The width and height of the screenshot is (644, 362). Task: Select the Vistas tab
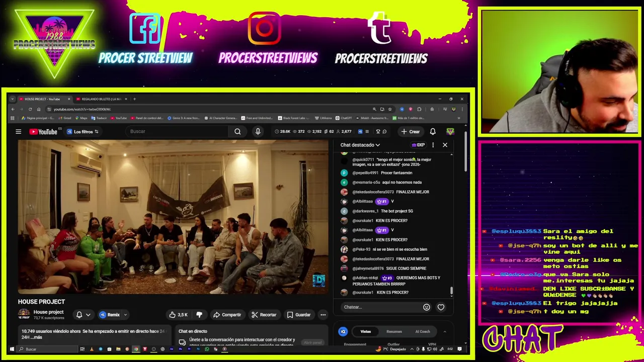point(366,331)
